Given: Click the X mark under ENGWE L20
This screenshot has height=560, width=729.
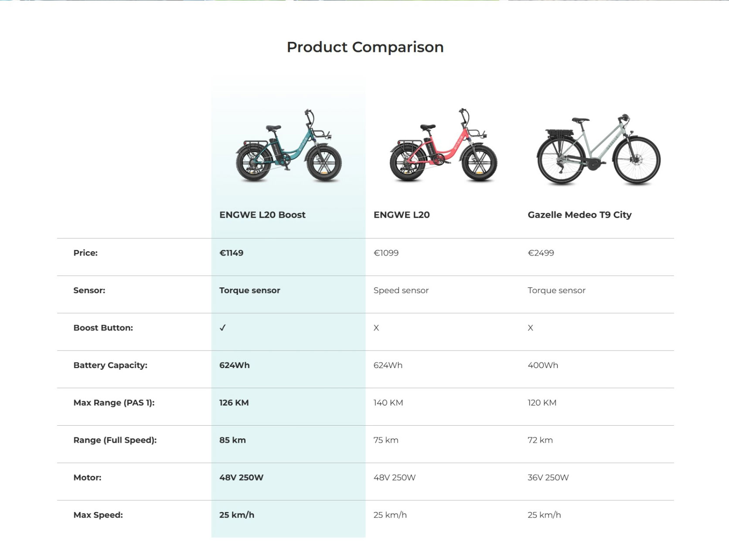Looking at the screenshot, I should click(376, 328).
